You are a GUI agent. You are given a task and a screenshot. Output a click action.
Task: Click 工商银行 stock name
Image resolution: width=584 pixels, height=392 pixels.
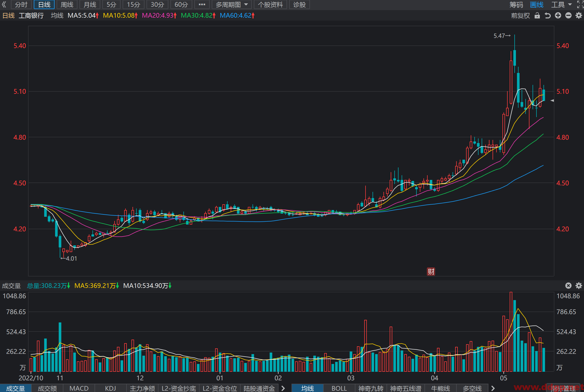tap(31, 16)
